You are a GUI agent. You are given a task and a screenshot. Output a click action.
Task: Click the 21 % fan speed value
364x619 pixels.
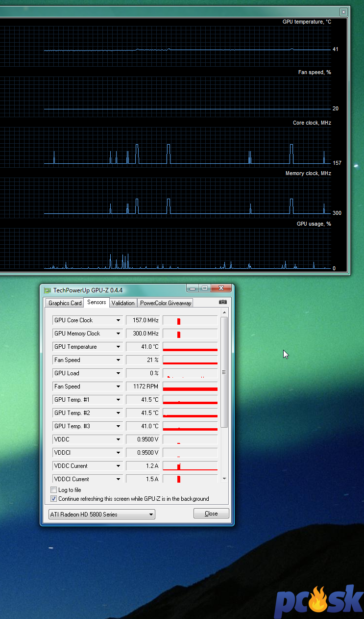(143, 360)
